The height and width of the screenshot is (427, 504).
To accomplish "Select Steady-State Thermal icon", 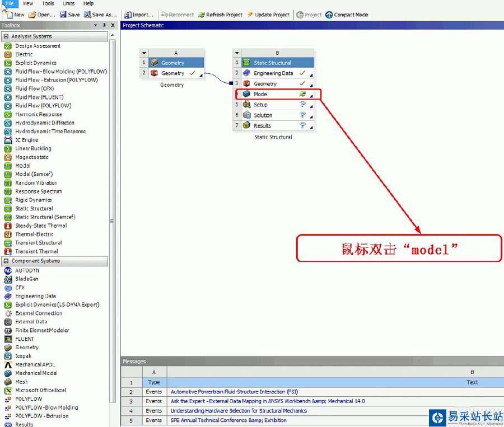I will (x=8, y=226).
